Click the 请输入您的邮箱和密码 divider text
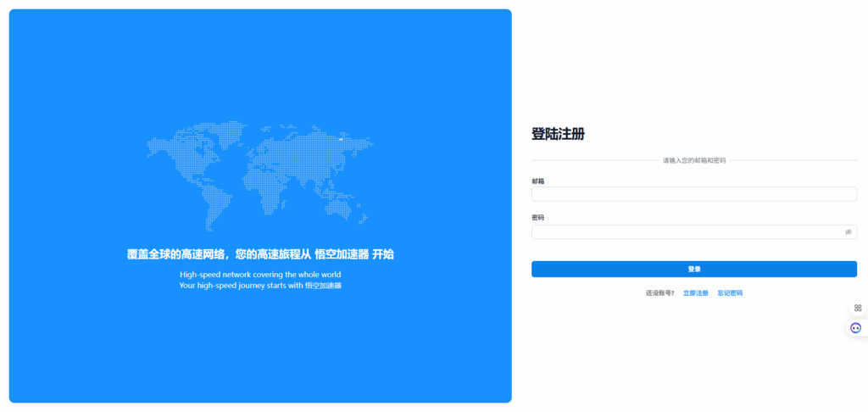This screenshot has height=412, width=868. tap(693, 160)
